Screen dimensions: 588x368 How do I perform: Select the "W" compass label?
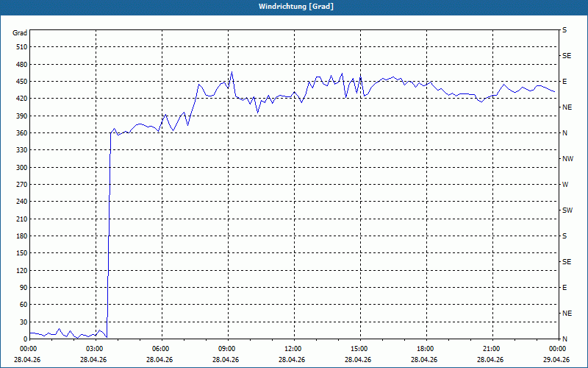point(565,185)
